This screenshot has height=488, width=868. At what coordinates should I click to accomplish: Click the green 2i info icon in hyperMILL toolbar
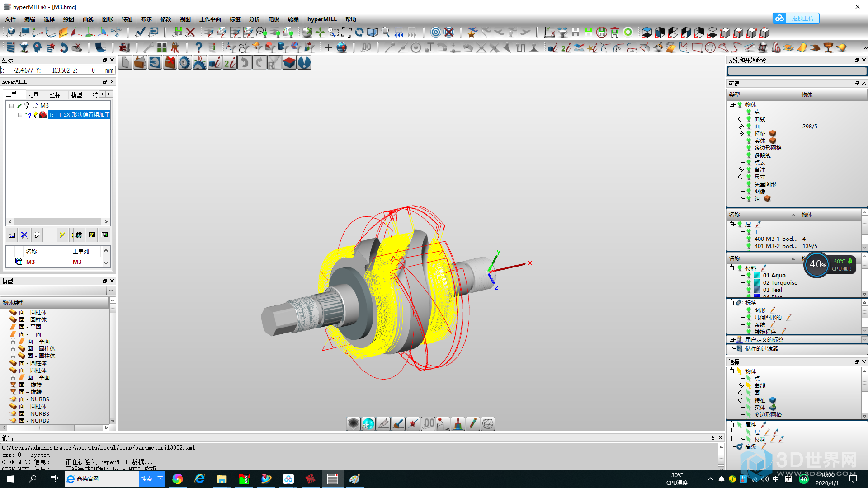point(230,63)
